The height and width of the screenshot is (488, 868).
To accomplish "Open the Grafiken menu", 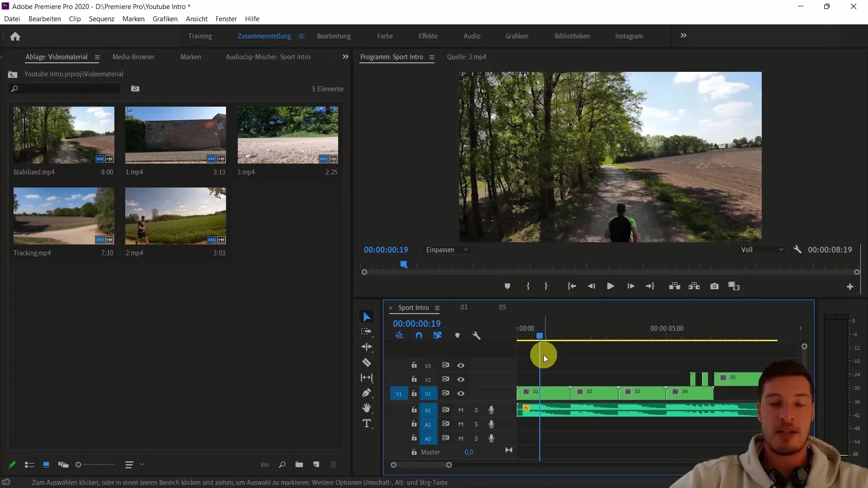I will [x=165, y=19].
